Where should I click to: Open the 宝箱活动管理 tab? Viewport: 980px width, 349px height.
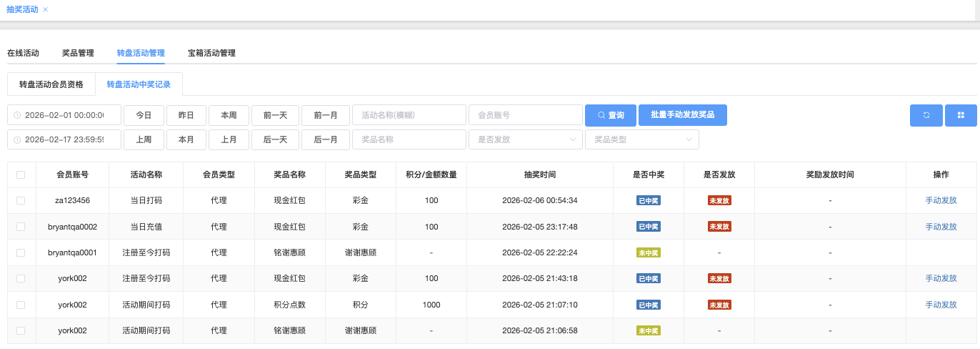click(x=211, y=53)
